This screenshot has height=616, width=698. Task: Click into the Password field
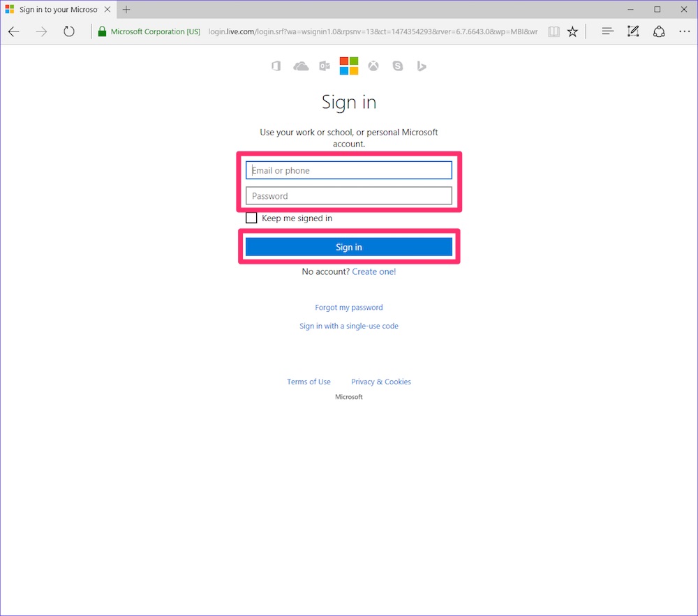(x=349, y=196)
